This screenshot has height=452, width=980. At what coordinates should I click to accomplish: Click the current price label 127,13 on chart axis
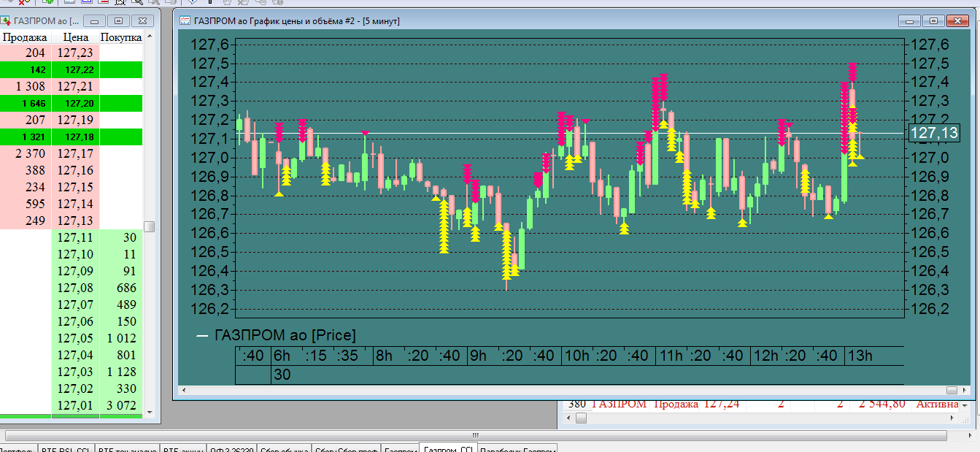pos(934,133)
